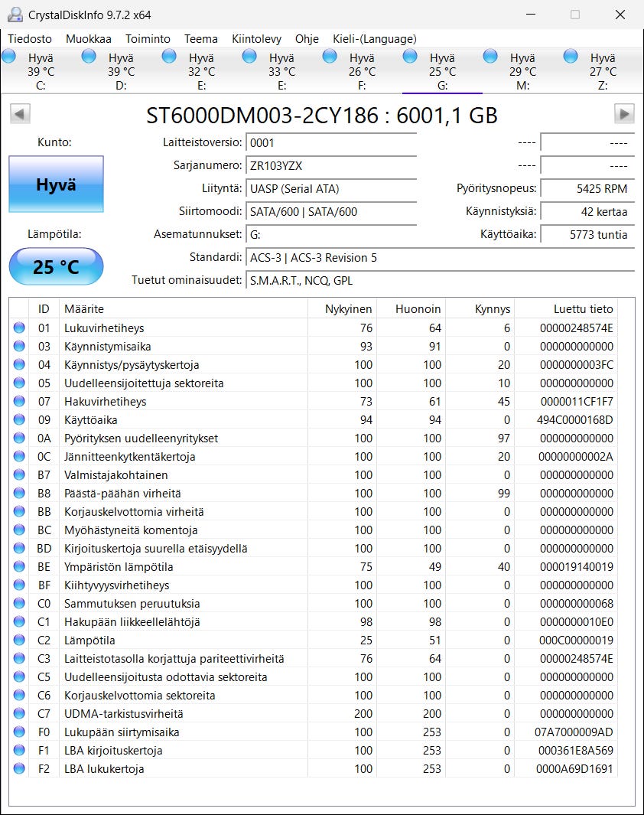Select drive C: status orb in disk bar
The width and height of the screenshot is (644, 815).
pyautogui.click(x=9, y=56)
